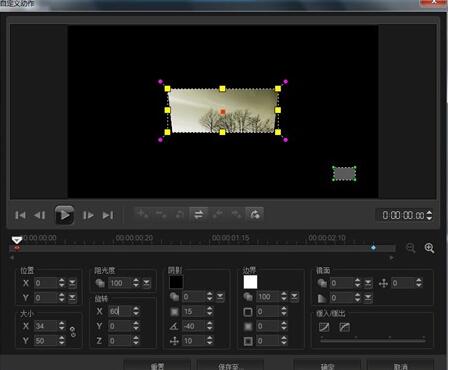
Task: Click the mirror opacity icon
Action: pyautogui.click(x=322, y=283)
